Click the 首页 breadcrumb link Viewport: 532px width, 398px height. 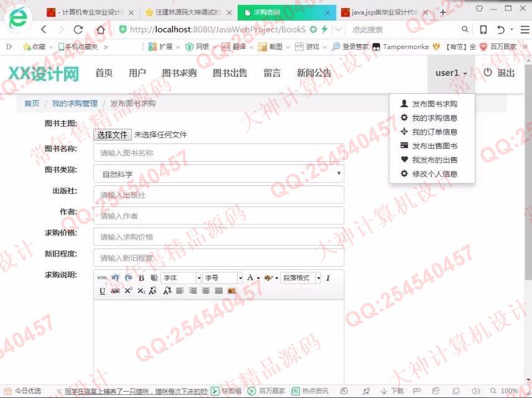(x=32, y=103)
